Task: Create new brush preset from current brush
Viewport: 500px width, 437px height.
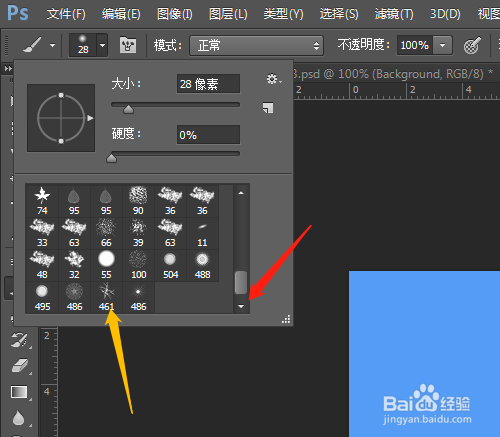Action: (268, 108)
